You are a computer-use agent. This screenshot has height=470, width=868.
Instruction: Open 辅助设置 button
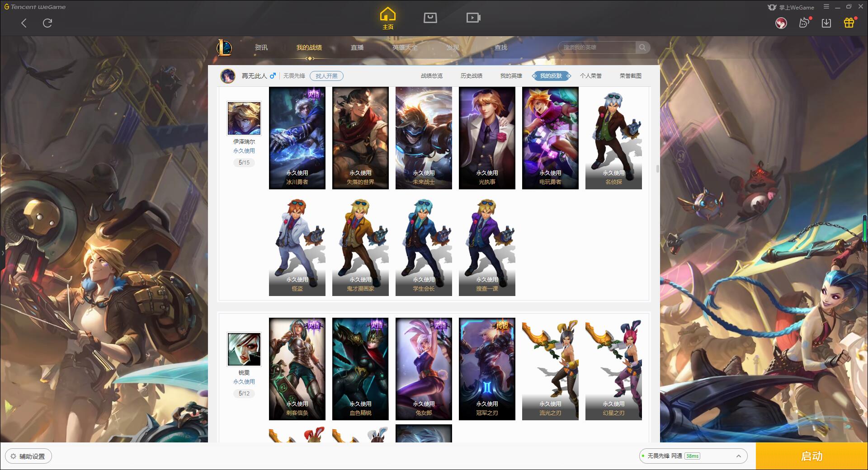coord(28,456)
